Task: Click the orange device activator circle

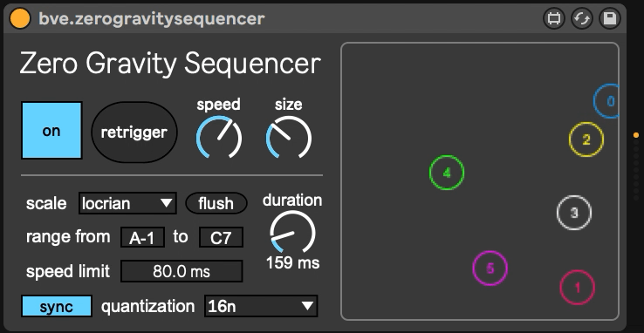Action: coord(20,19)
